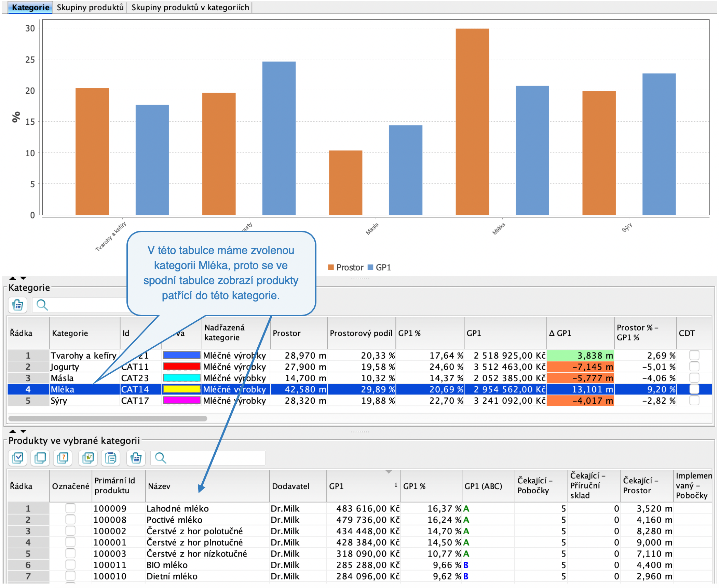
Task: Sort products by Dodavatel column header
Action: click(298, 486)
